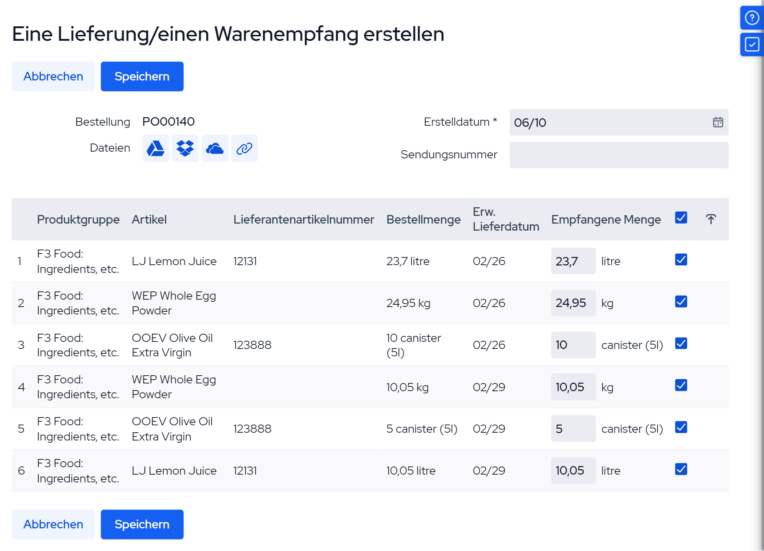Uncheck row 6 Lemon Juice 10,05 litre checkbox
This screenshot has height=551, width=764.
[x=681, y=469]
